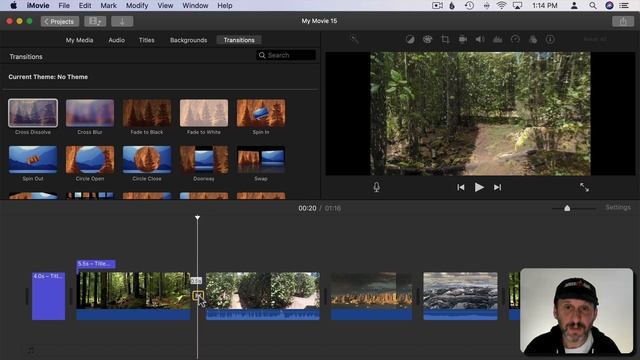Open noise reduction and equalizer tool

[498, 40]
